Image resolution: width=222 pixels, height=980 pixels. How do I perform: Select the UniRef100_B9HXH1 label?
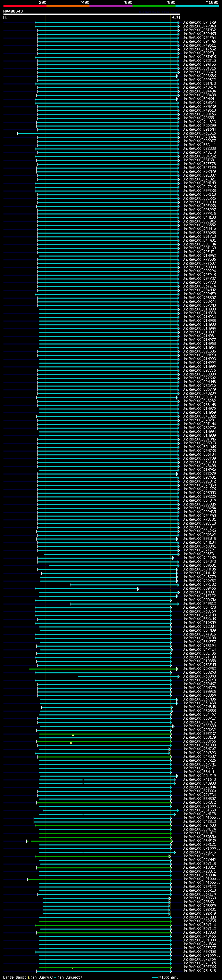coord(199,99)
